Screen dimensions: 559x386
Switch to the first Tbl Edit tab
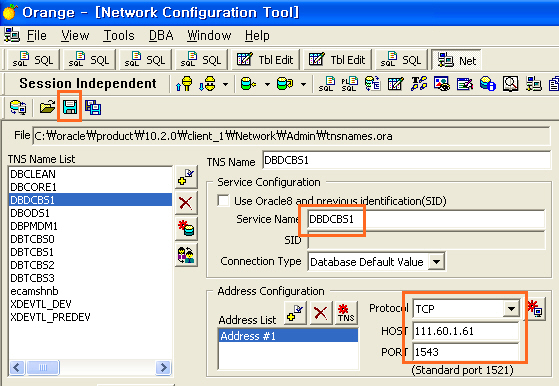(x=266, y=60)
